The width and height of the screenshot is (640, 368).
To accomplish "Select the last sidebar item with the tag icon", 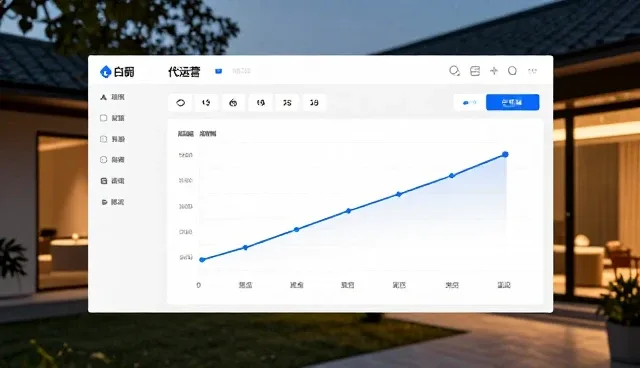I will tap(112, 202).
